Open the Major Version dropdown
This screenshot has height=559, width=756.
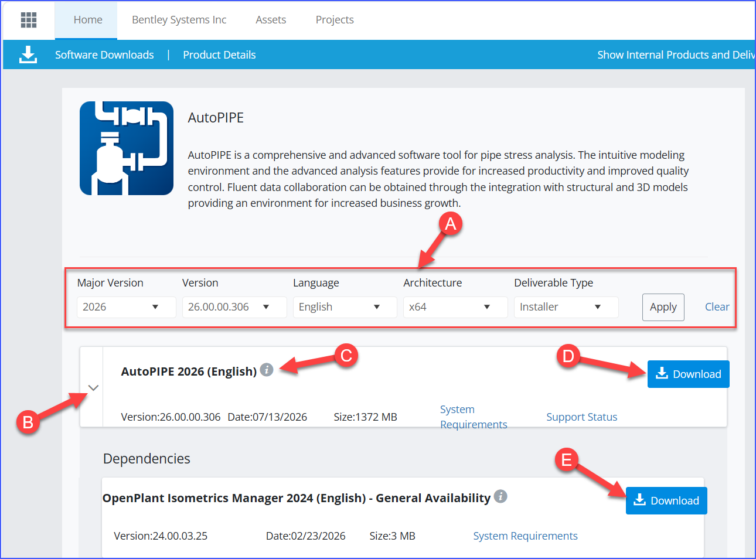pos(126,307)
